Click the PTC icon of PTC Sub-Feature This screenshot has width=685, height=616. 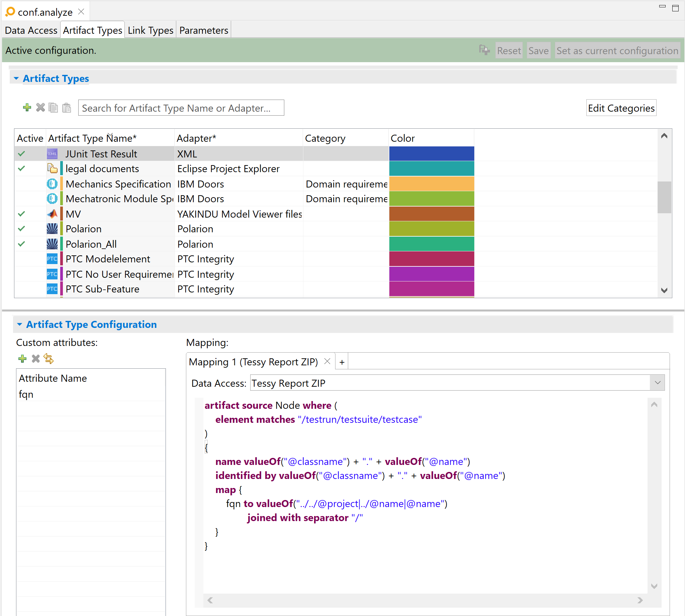[x=52, y=289]
